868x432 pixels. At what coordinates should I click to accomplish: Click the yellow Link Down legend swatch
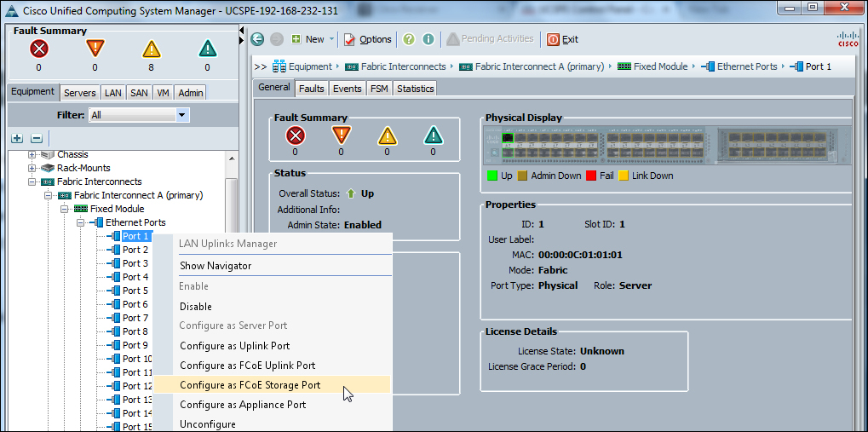pyautogui.click(x=624, y=176)
